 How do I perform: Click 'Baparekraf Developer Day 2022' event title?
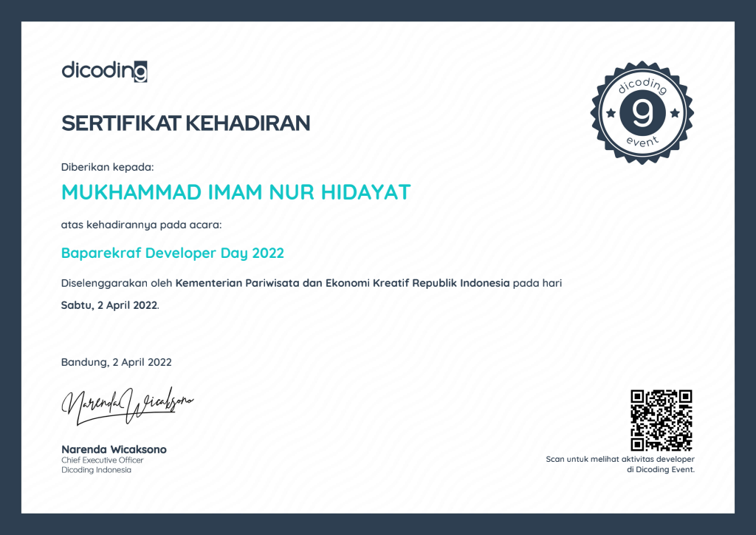pyautogui.click(x=173, y=253)
